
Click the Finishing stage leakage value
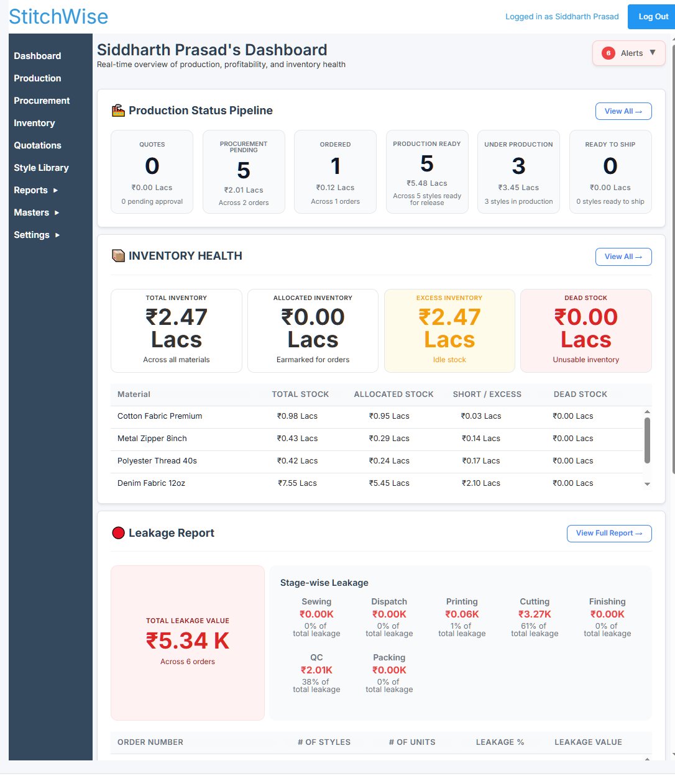tap(607, 614)
